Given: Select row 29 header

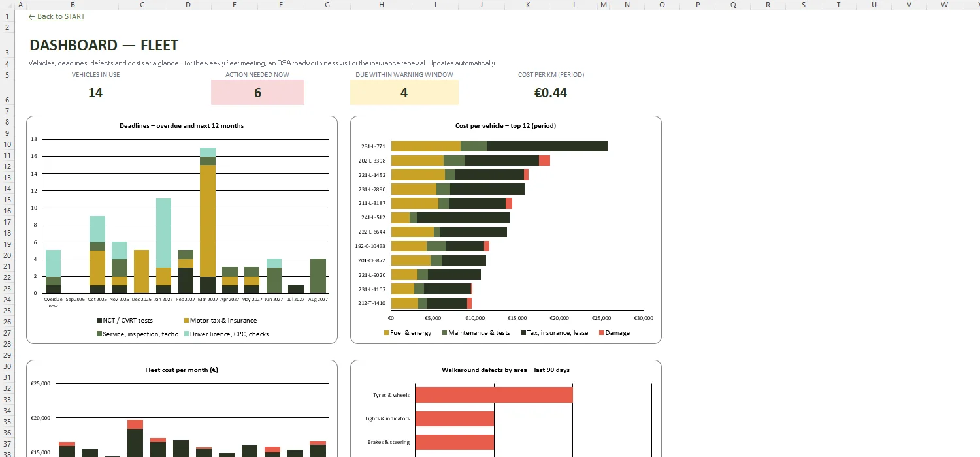Looking at the screenshot, I should coord(7,355).
